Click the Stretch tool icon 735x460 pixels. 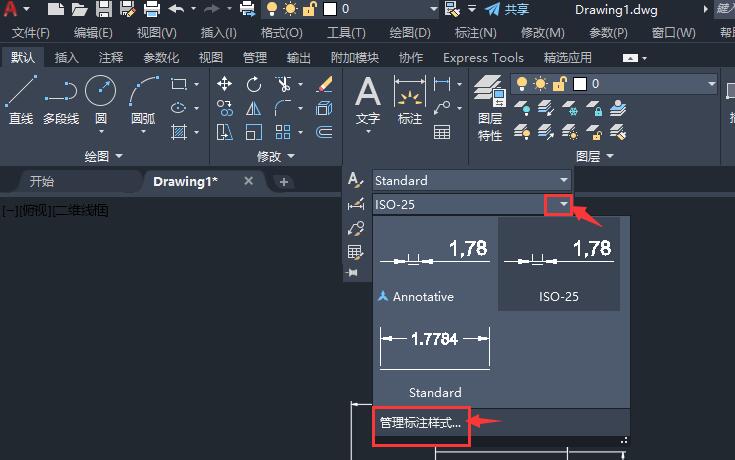pyautogui.click(x=225, y=132)
